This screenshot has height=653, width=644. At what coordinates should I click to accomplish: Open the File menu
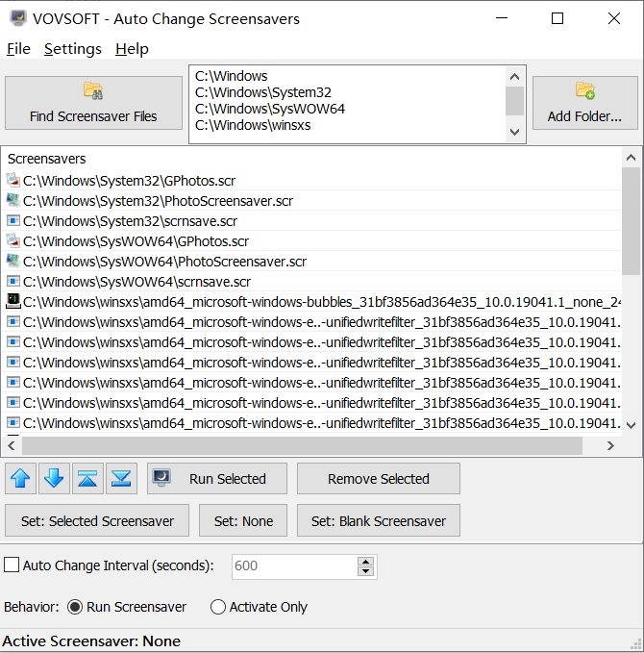pos(18,49)
